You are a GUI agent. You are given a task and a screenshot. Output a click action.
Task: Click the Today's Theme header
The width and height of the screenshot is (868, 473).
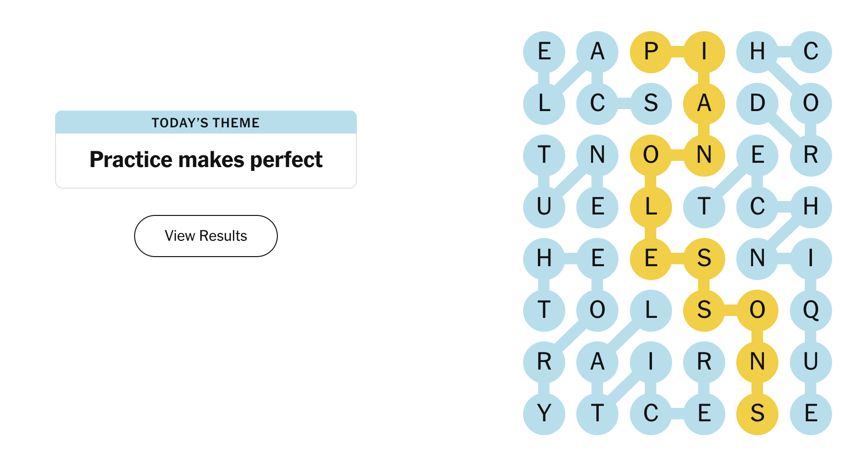click(206, 123)
